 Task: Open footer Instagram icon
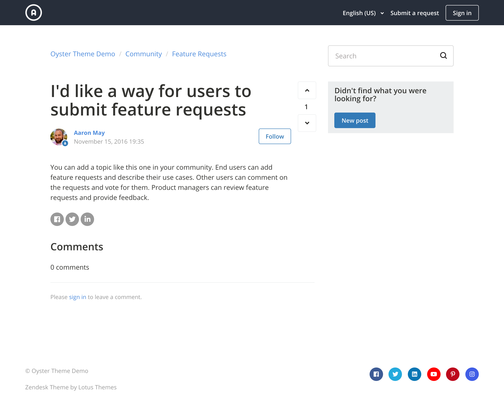(x=472, y=374)
